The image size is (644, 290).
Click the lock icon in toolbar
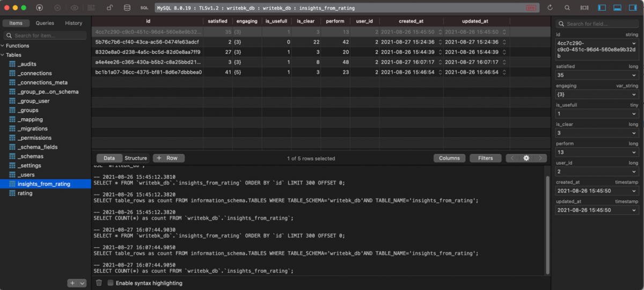pos(109,8)
